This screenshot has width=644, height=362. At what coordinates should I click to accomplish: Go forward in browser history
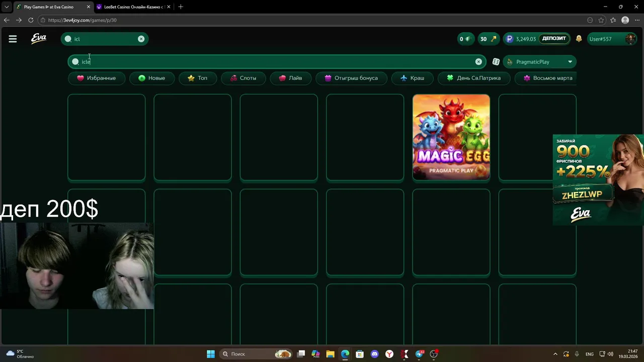click(x=19, y=20)
